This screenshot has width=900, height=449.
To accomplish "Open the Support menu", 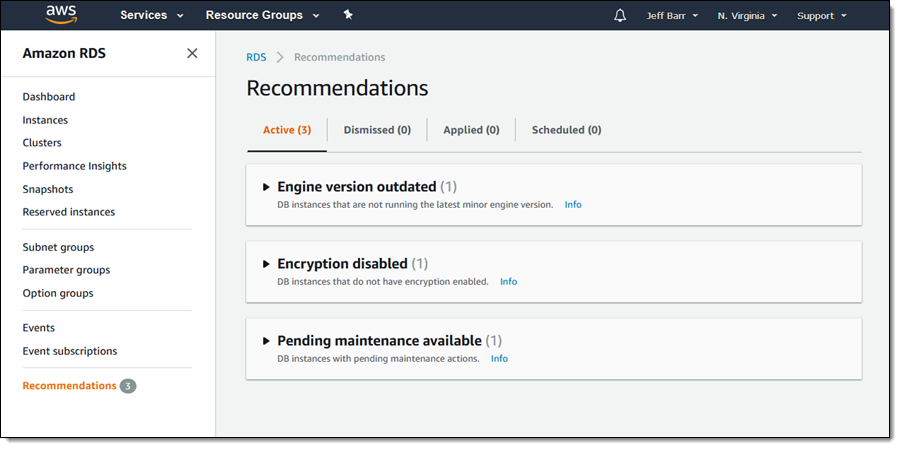I will 821,16.
